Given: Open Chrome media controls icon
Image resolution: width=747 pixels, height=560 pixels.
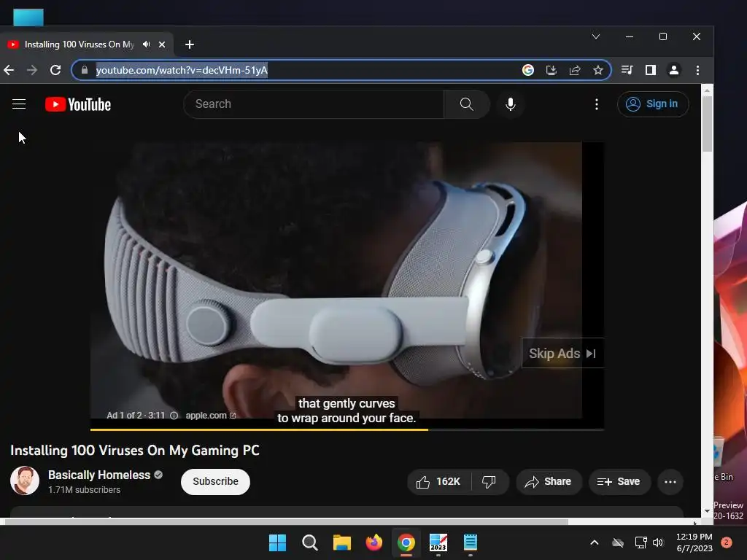Looking at the screenshot, I should coord(627,70).
